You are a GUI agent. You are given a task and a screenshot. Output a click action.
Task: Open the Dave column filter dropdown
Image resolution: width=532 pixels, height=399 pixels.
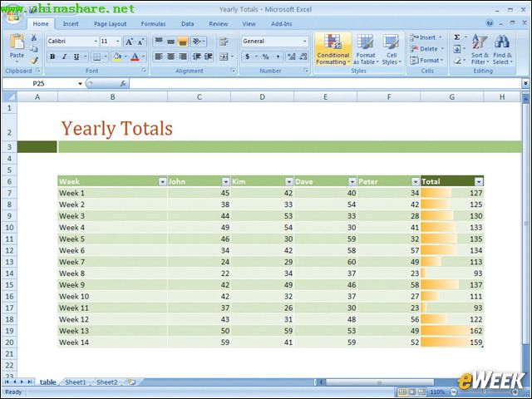[x=352, y=182]
